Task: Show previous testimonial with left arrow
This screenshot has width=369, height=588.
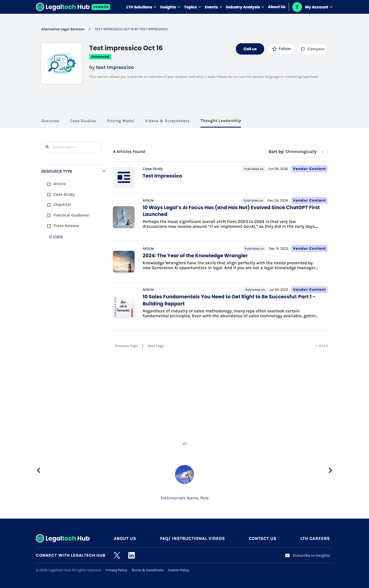Action: tap(39, 470)
